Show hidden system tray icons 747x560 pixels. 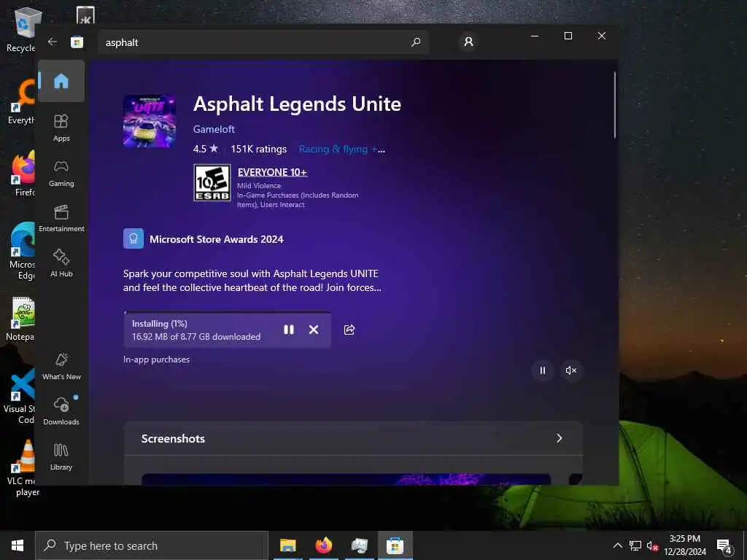point(617,545)
